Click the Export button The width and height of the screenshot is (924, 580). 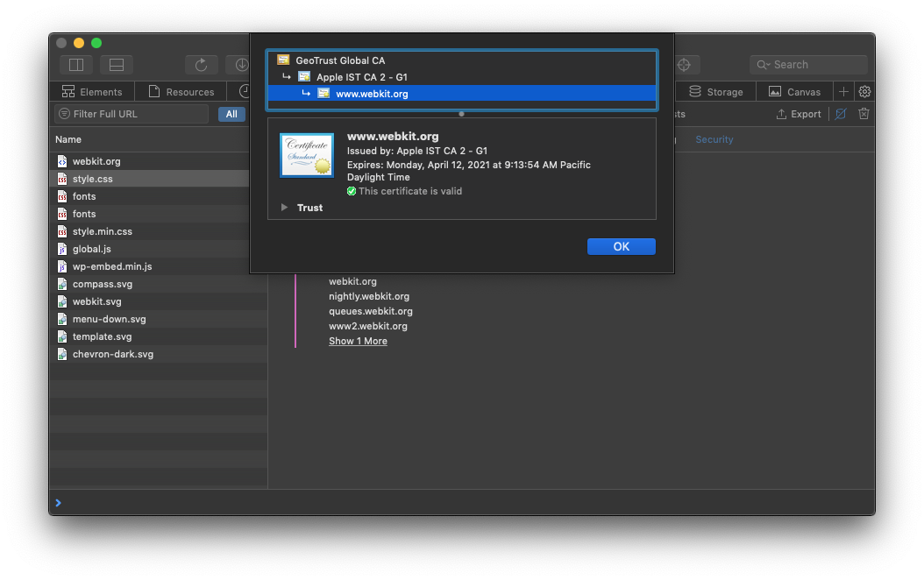(x=799, y=114)
